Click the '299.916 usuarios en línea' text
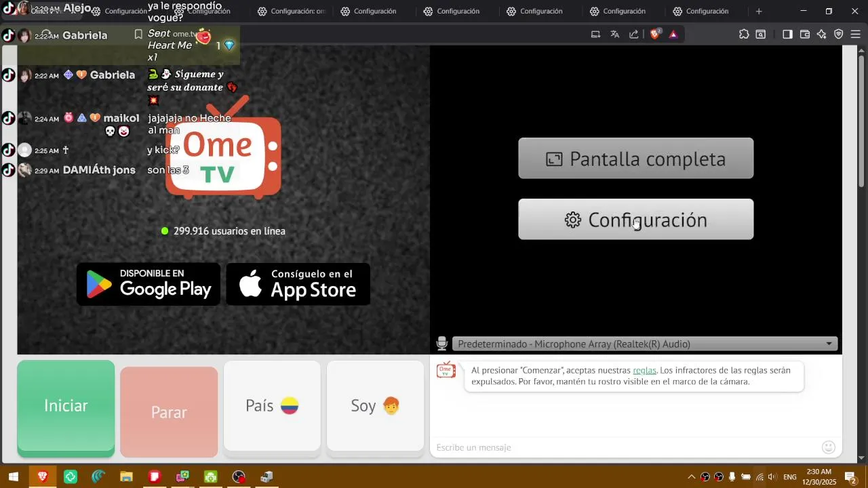Viewport: 868px width, 488px height. pyautogui.click(x=229, y=231)
